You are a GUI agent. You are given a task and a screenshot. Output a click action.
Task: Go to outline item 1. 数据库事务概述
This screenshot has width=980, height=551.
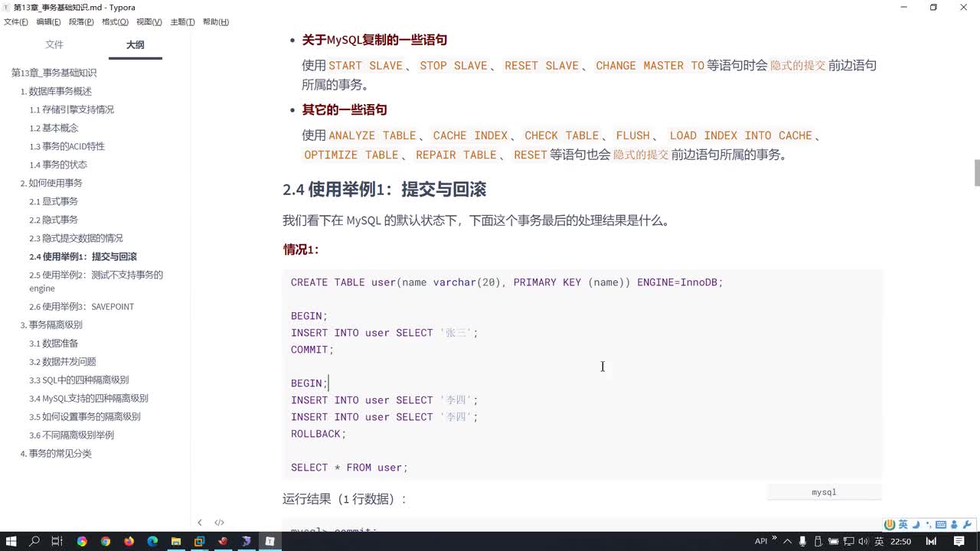point(56,91)
